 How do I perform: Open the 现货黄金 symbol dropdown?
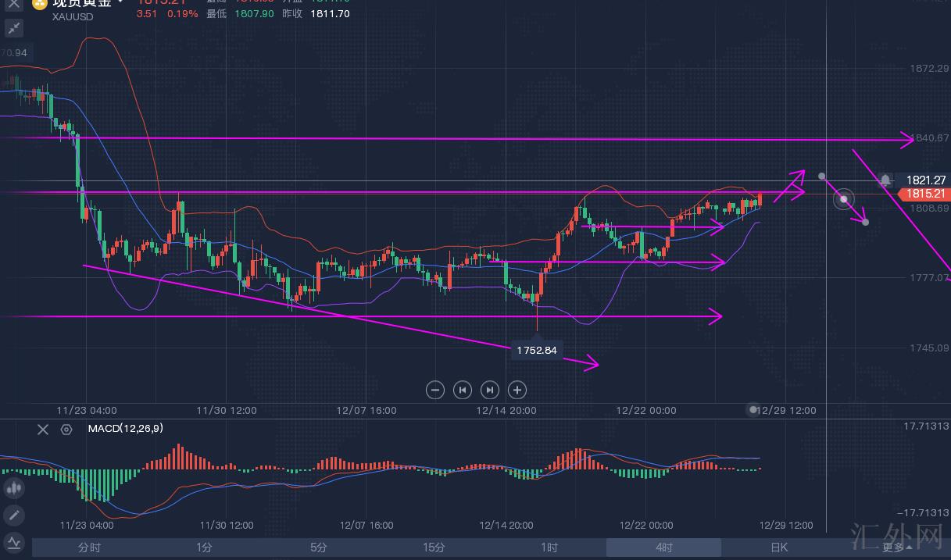pos(120,3)
